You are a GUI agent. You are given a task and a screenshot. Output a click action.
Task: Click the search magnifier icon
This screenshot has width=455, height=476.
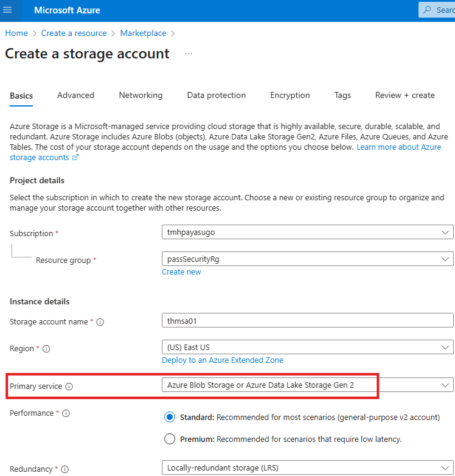427,10
